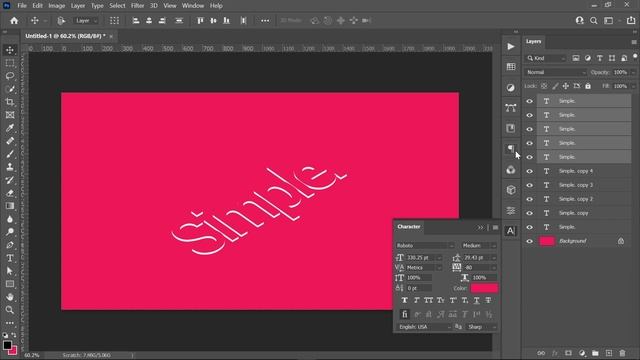Open the Normal blend mode dropdown
Image resolution: width=640 pixels, height=360 pixels.
click(556, 72)
